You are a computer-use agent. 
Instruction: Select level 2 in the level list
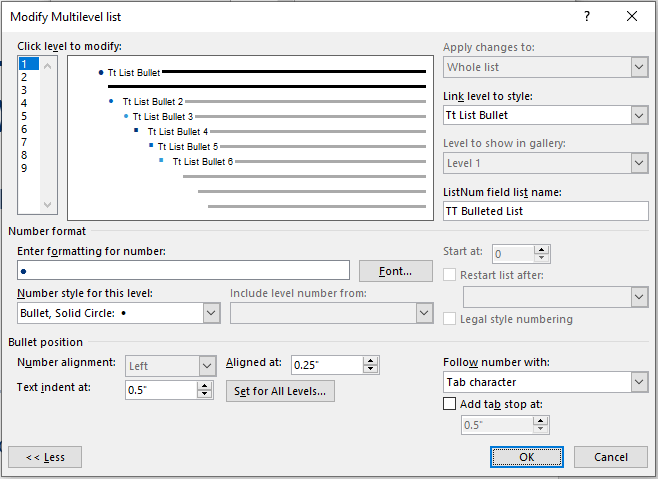[x=24, y=77]
